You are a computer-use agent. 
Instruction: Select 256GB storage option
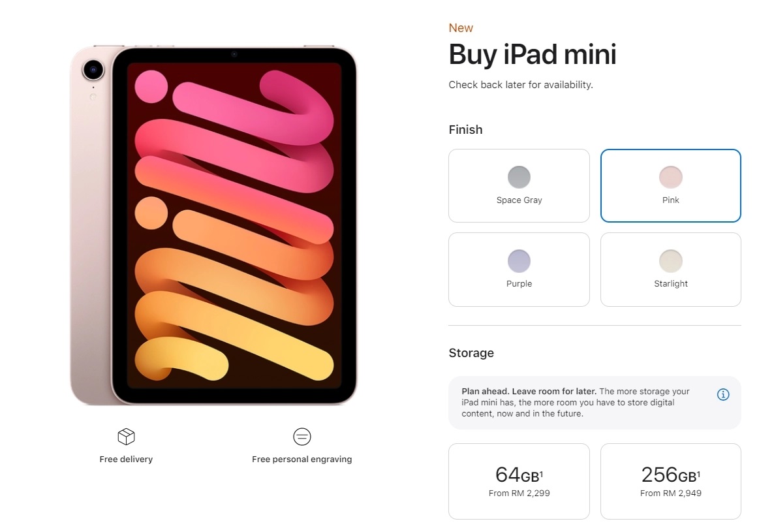point(670,481)
